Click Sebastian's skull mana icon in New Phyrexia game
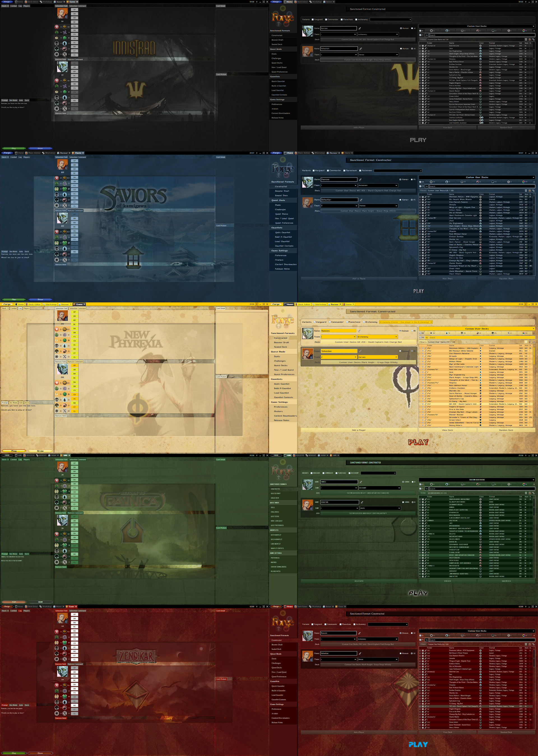This screenshot has width=538, height=756. click(x=57, y=346)
